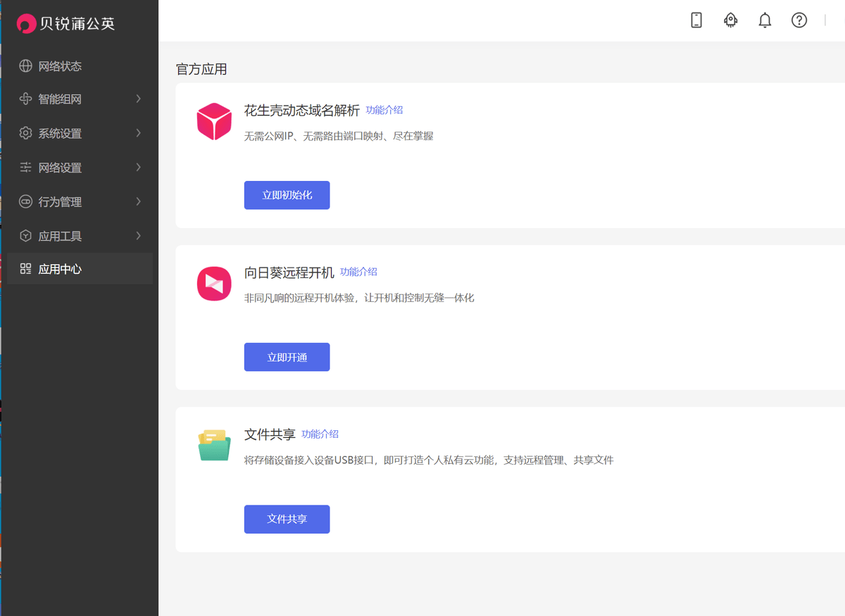Expand the 应用工具 chevron
Viewport: 845px width, 616px height.
(138, 236)
